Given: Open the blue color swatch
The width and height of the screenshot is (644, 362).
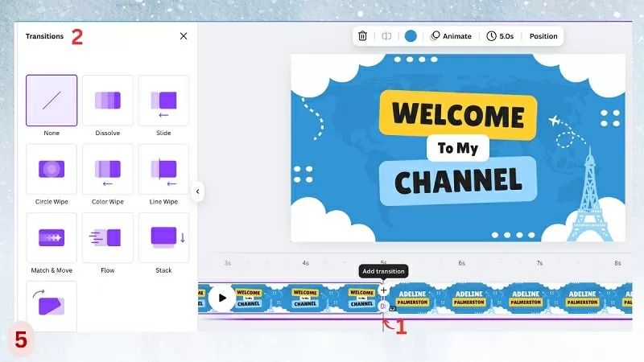Looking at the screenshot, I should (411, 36).
